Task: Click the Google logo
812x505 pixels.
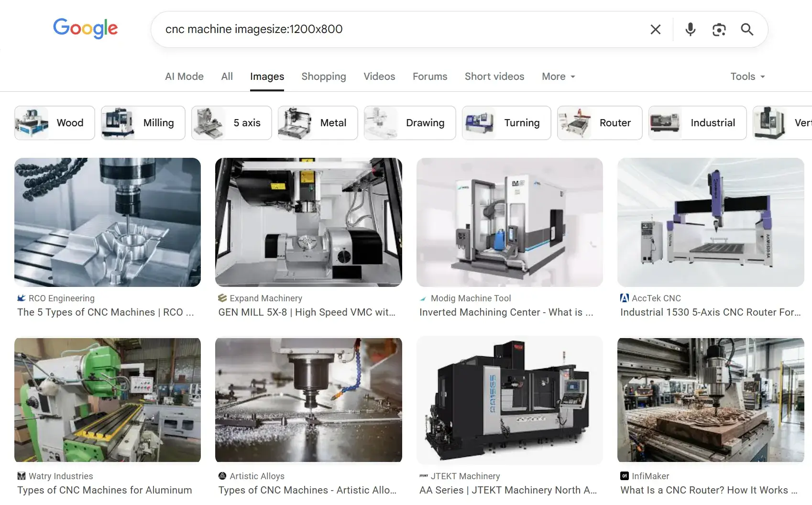Action: click(85, 29)
